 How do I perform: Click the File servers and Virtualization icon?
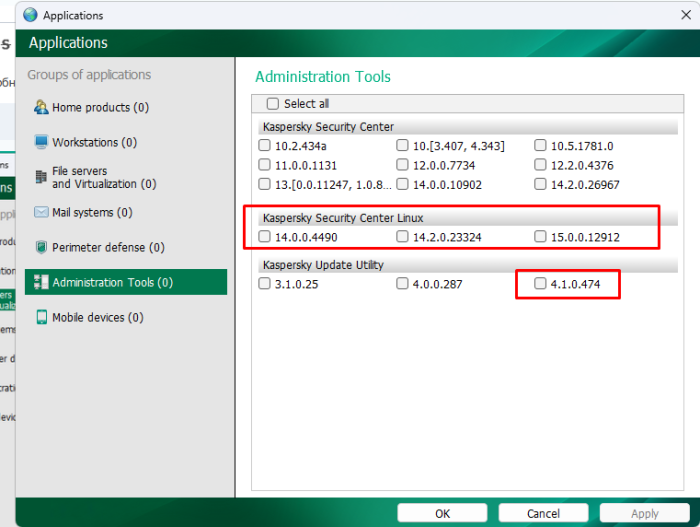(x=41, y=177)
